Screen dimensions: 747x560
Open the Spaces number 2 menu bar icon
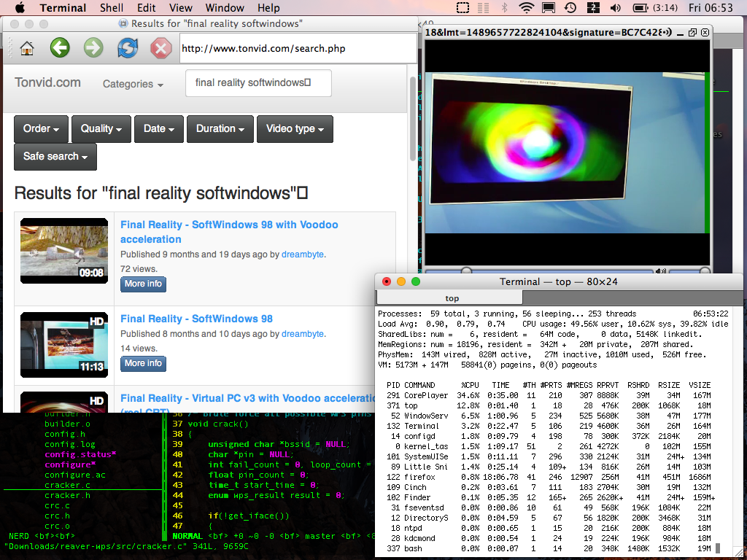click(593, 7)
